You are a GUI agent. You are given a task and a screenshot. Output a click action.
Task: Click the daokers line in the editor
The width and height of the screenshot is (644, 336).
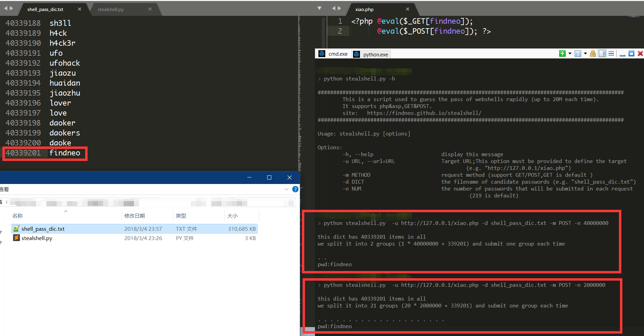[65, 133]
